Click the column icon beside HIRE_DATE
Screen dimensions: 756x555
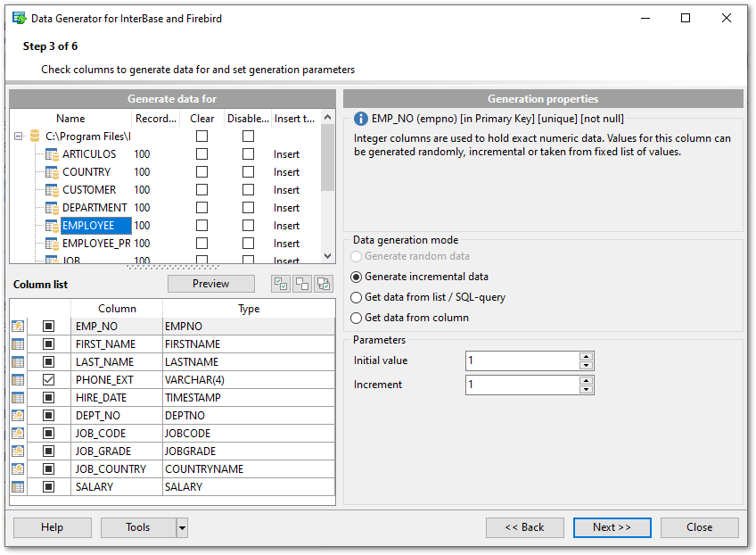coord(18,398)
